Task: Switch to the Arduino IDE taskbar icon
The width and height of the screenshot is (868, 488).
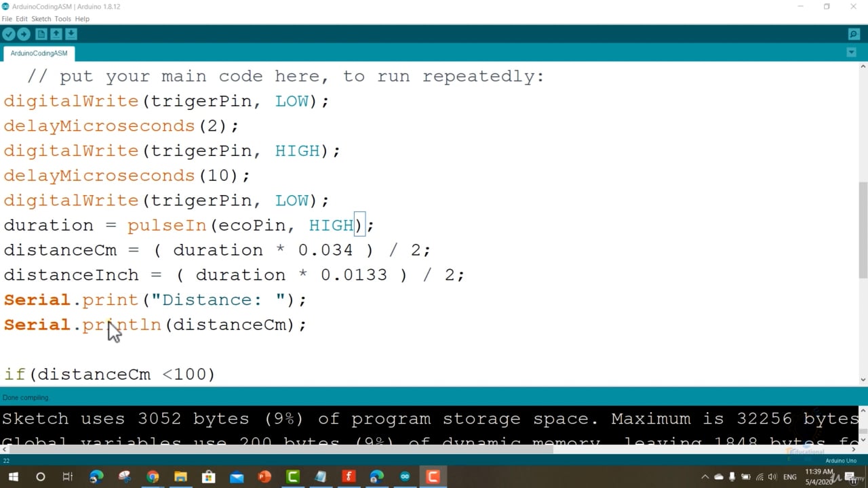Action: click(405, 477)
